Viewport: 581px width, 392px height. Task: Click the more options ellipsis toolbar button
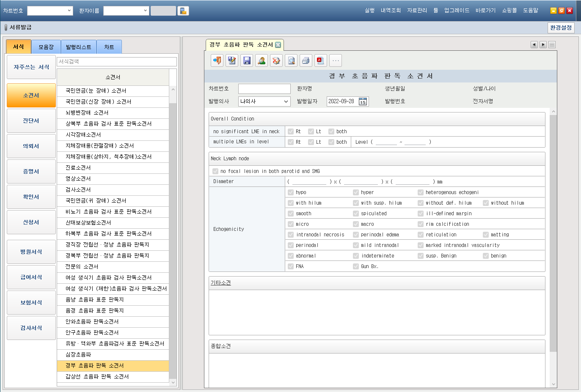[336, 60]
